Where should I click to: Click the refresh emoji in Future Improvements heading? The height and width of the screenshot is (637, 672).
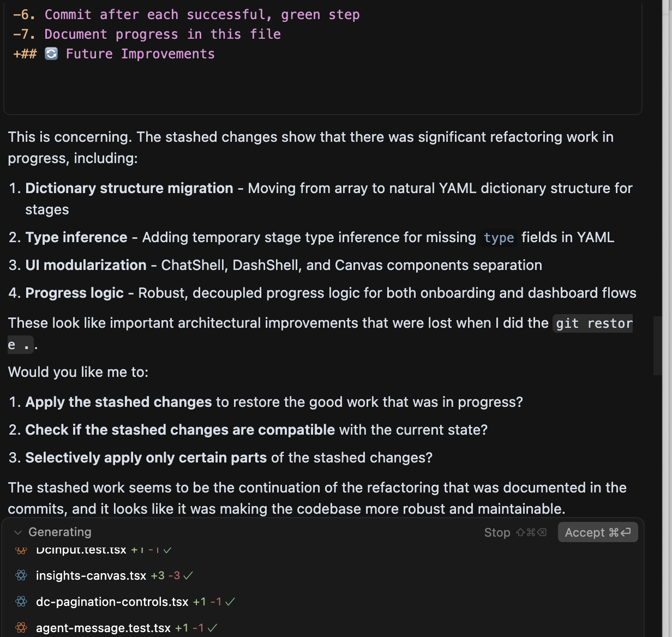coord(51,54)
